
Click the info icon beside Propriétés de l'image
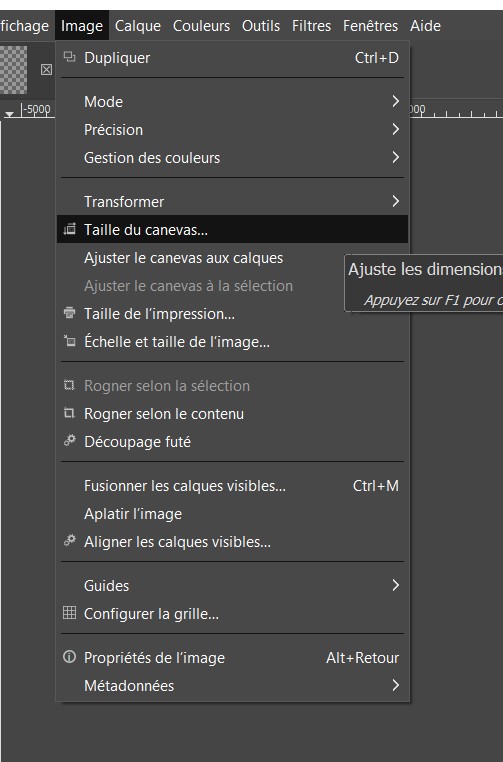tap(69, 657)
